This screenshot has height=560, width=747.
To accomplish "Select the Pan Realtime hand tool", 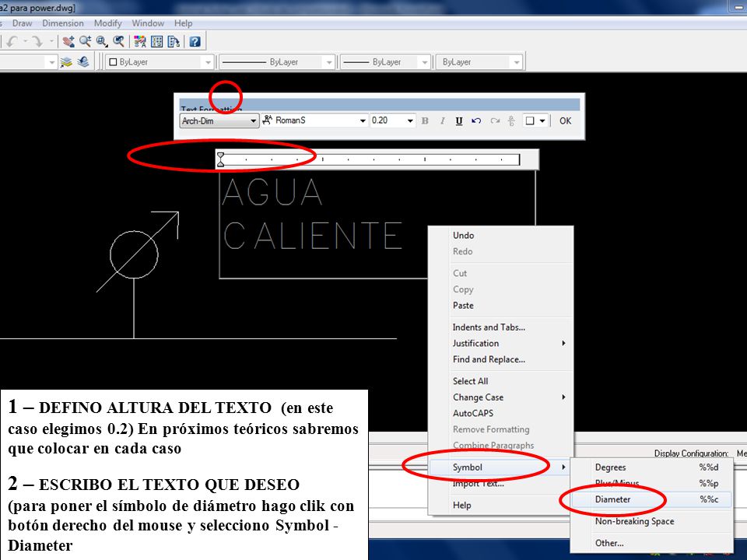I will (x=68, y=41).
